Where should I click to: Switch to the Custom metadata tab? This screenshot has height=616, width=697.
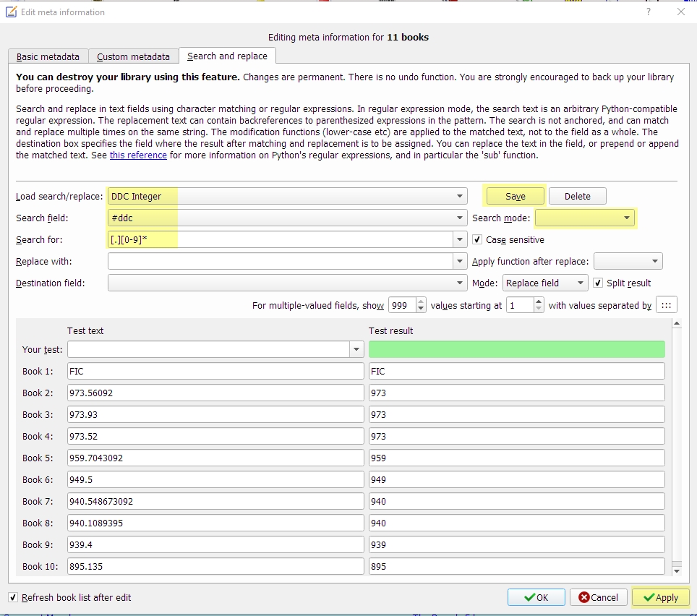133,56
